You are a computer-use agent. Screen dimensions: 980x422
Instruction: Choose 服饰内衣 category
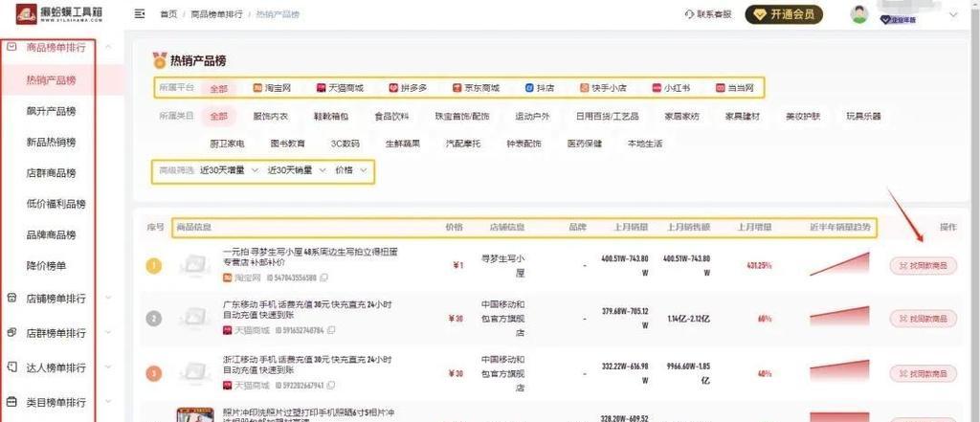[x=271, y=117]
